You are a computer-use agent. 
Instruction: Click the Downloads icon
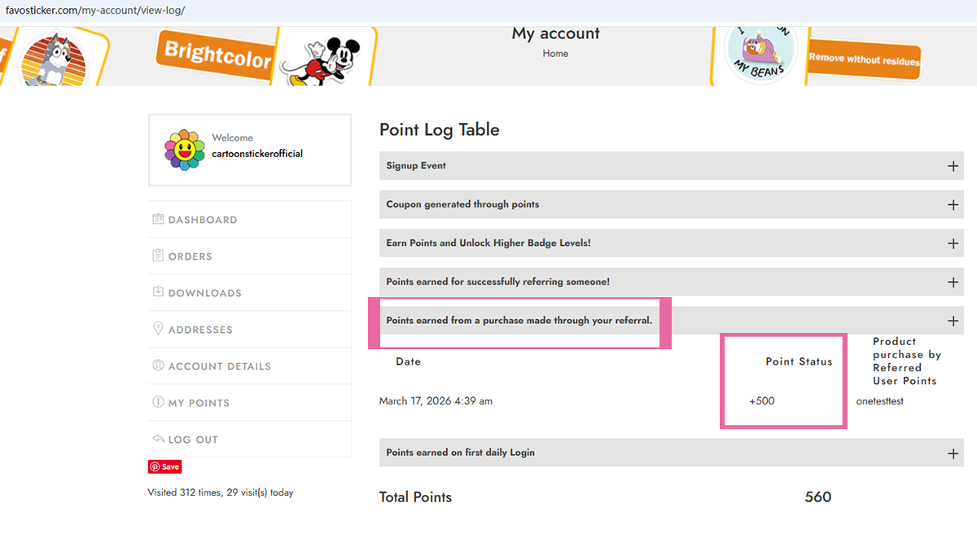[x=157, y=292]
